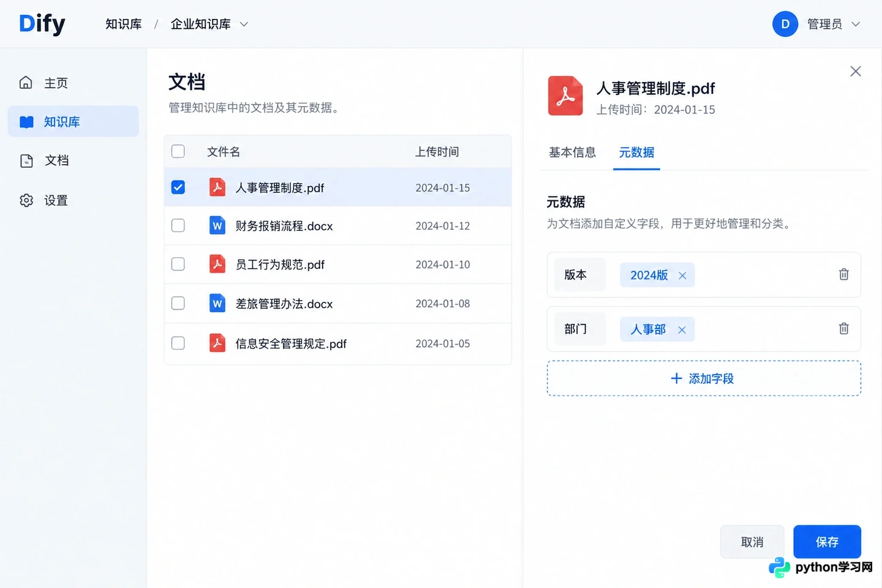
Task: Click the 添加字段 button
Action: click(x=704, y=378)
